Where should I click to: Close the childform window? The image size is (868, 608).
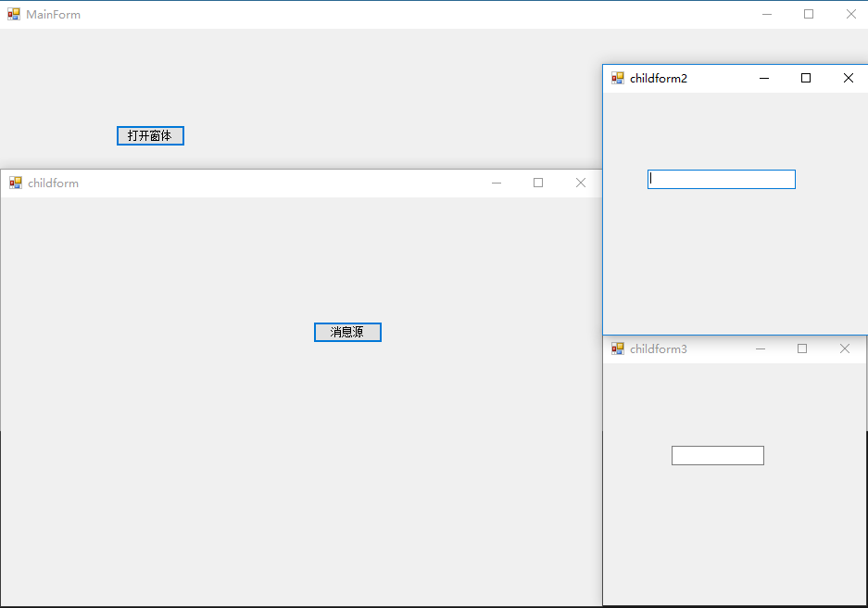click(x=580, y=183)
